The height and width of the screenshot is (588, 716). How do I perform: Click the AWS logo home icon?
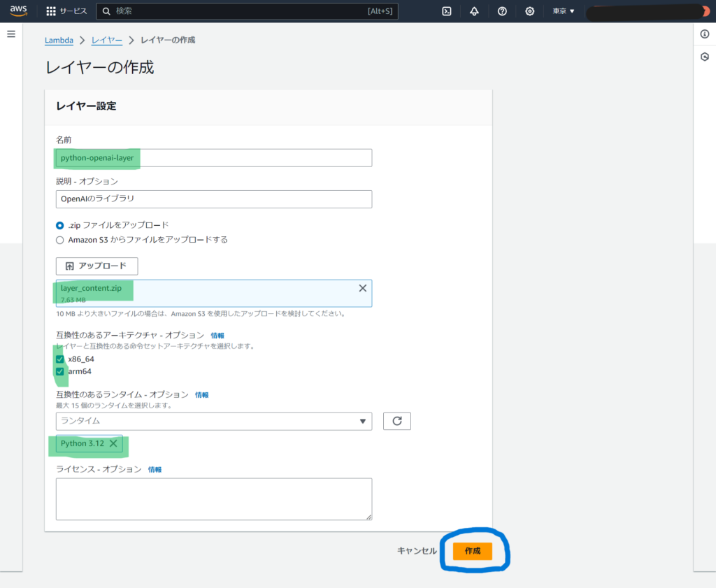(x=18, y=10)
